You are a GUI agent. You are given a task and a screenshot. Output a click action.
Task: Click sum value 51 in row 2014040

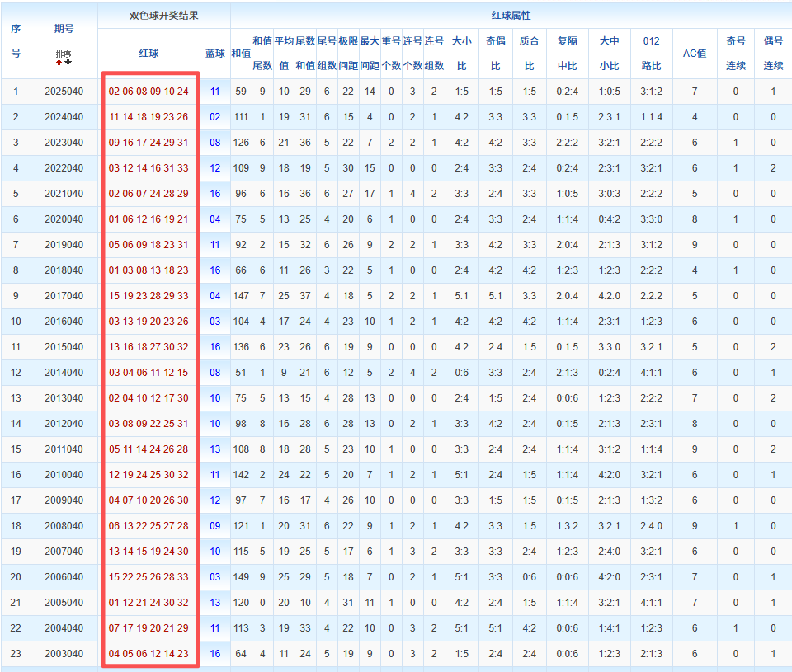point(241,373)
